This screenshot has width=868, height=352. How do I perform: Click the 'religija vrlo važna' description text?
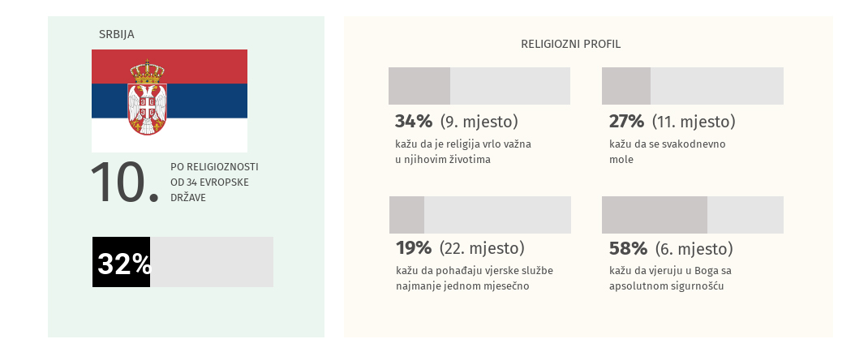point(463,152)
